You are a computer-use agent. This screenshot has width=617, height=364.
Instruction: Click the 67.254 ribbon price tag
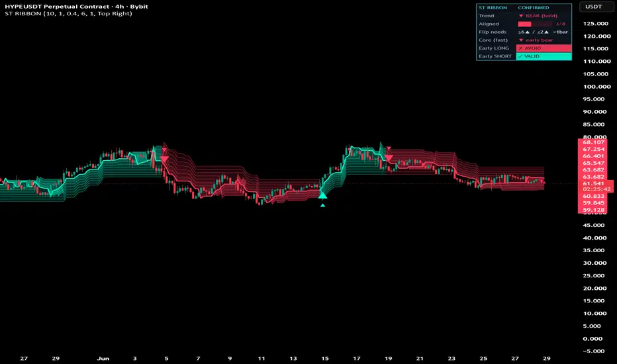tap(593, 149)
